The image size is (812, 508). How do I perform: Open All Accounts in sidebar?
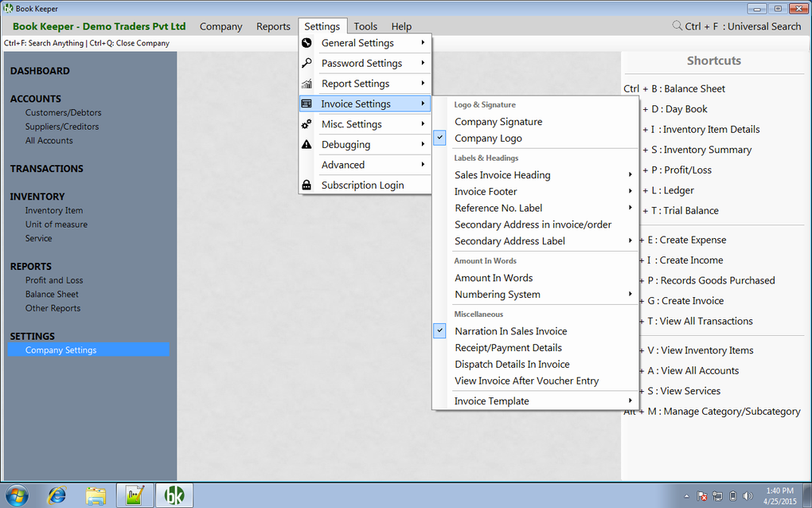(49, 140)
